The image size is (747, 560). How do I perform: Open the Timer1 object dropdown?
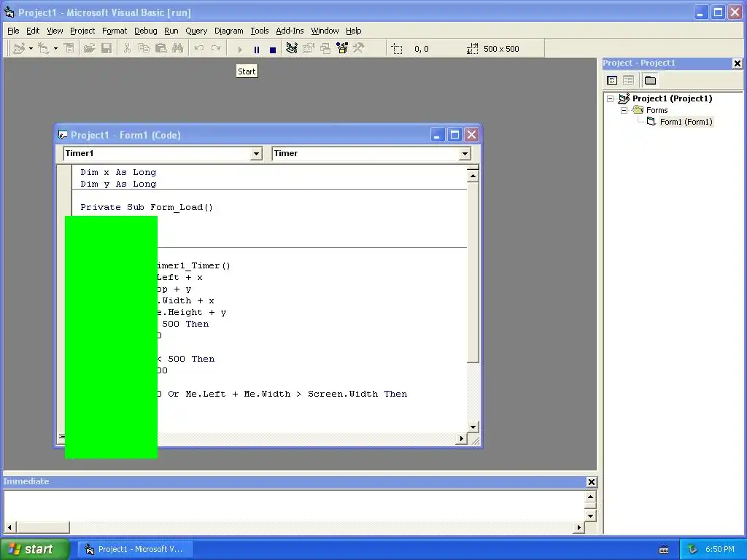click(256, 153)
